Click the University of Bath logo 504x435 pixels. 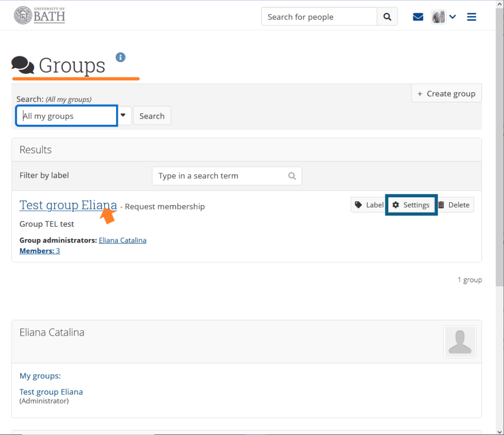pyautogui.click(x=39, y=16)
